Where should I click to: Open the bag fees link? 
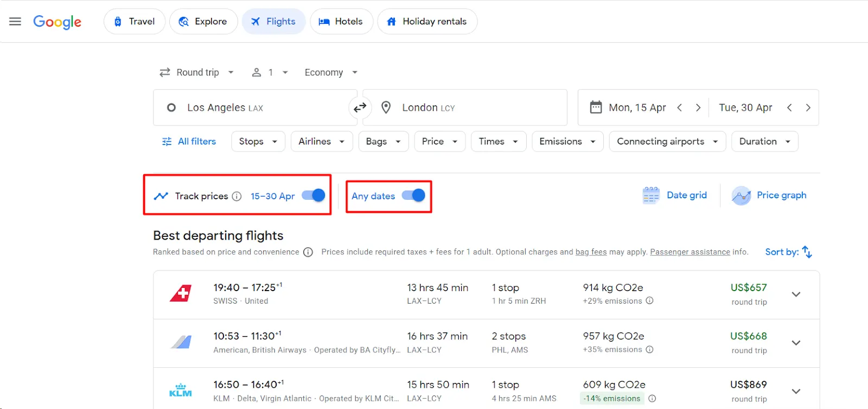(x=591, y=252)
